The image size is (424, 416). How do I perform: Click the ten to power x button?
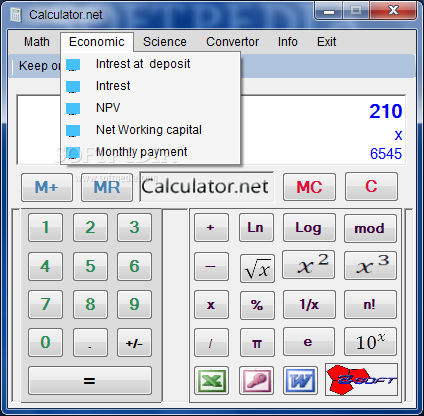(370, 342)
